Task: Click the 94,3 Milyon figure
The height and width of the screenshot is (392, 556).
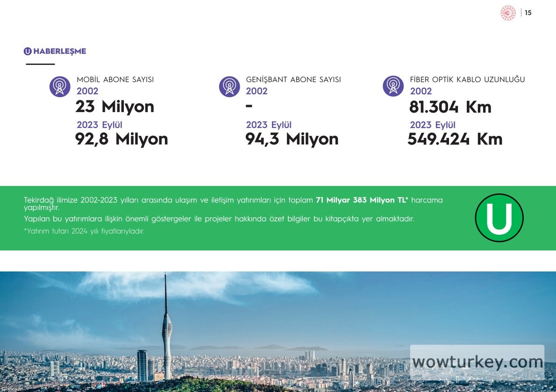Action: (292, 139)
